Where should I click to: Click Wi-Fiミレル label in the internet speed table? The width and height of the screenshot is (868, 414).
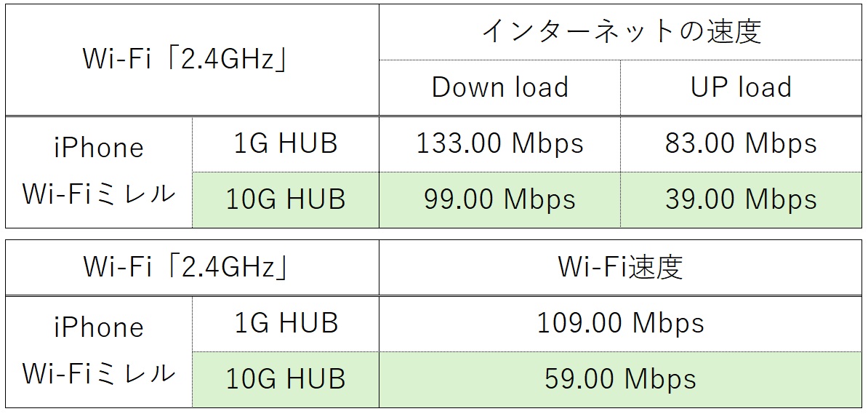click(x=99, y=194)
